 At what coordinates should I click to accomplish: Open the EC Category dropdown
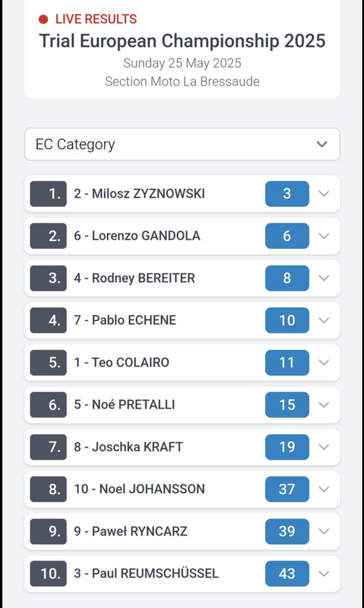(x=182, y=144)
